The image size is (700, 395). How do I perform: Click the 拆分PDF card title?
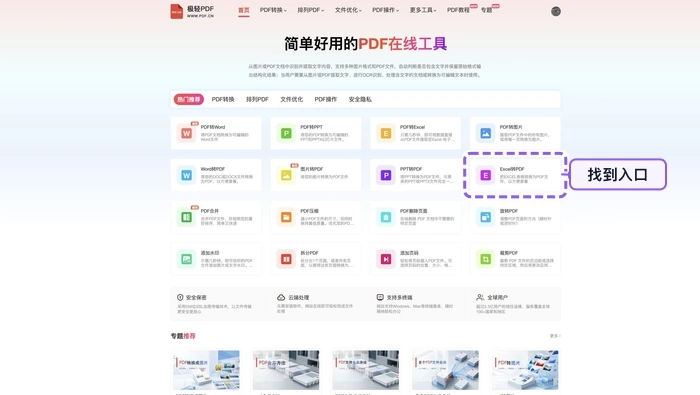tap(309, 253)
